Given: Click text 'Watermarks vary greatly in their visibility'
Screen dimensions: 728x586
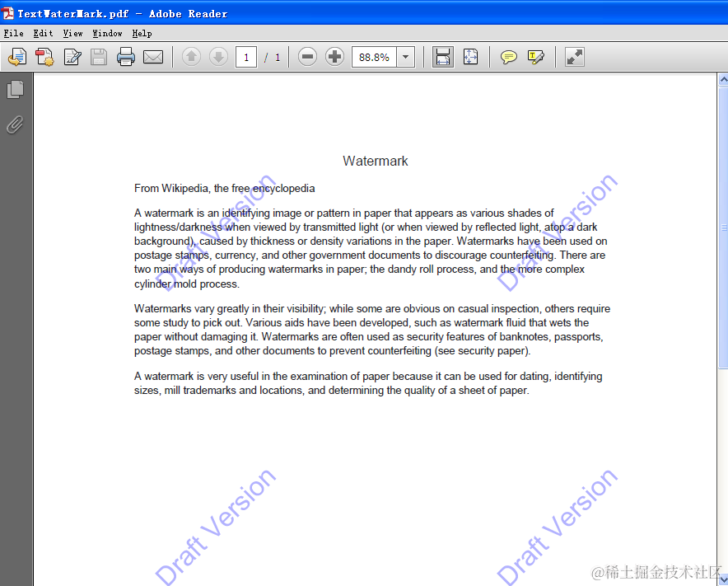Looking at the screenshot, I should pyautogui.click(x=230, y=308).
